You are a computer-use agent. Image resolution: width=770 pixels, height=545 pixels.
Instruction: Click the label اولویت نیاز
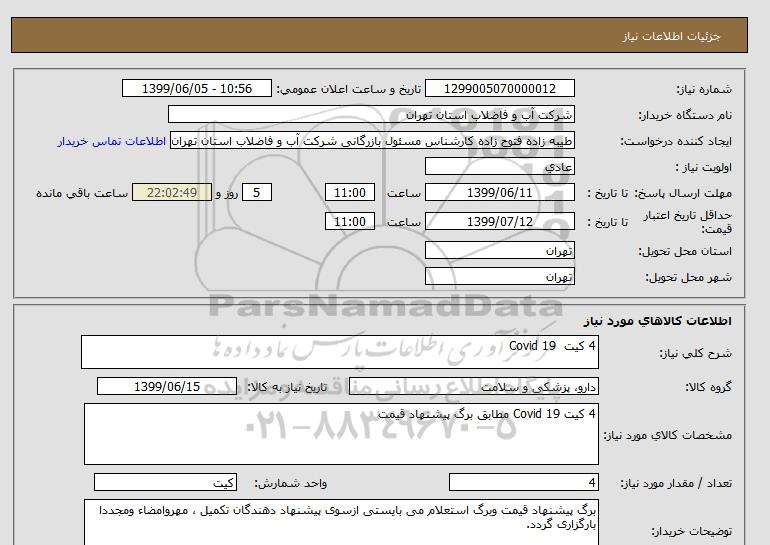(703, 167)
